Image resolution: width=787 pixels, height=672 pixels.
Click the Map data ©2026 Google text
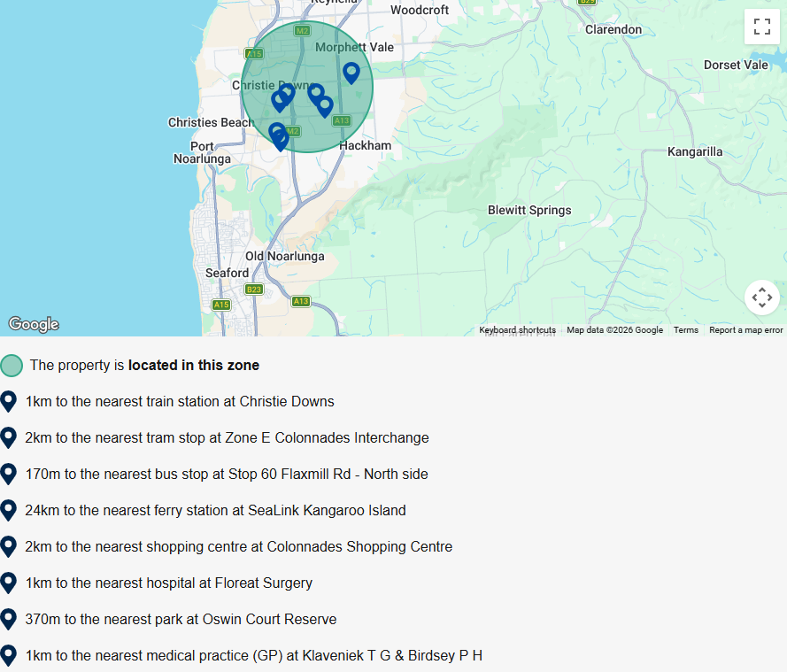(x=615, y=329)
